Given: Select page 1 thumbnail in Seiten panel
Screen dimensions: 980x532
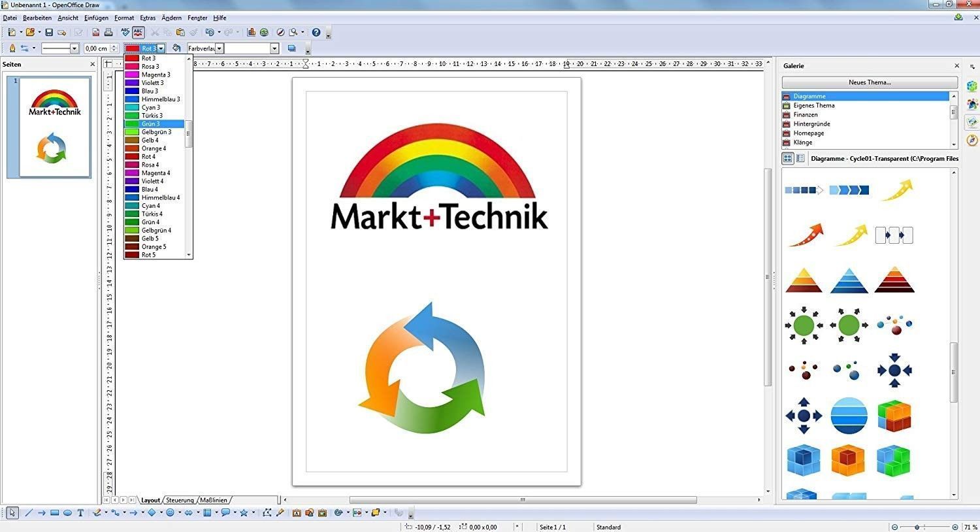Looking at the screenshot, I should pyautogui.click(x=55, y=127).
